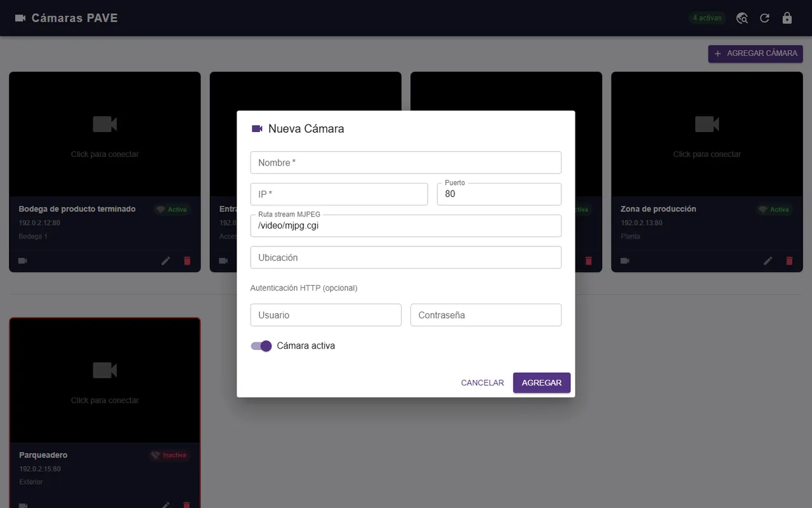
Task: Delete the Zona de producción camera
Action: (x=789, y=260)
